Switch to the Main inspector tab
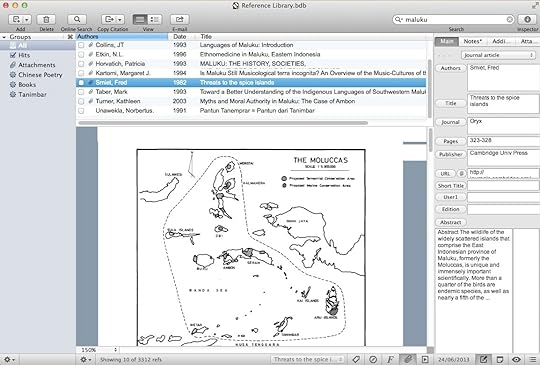This screenshot has width=540, height=365. click(x=447, y=41)
